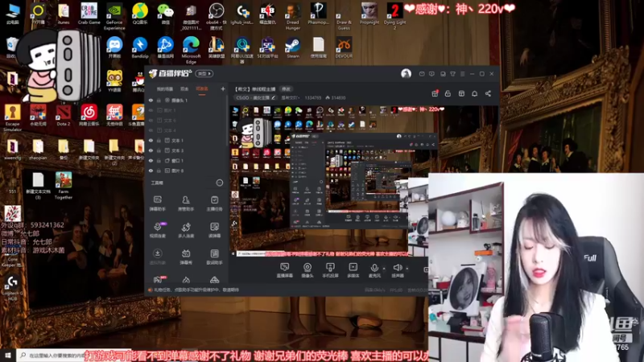Image resolution: width=644 pixels, height=362 pixels.
Task: Select CS:GO category label
Action: click(x=253, y=97)
